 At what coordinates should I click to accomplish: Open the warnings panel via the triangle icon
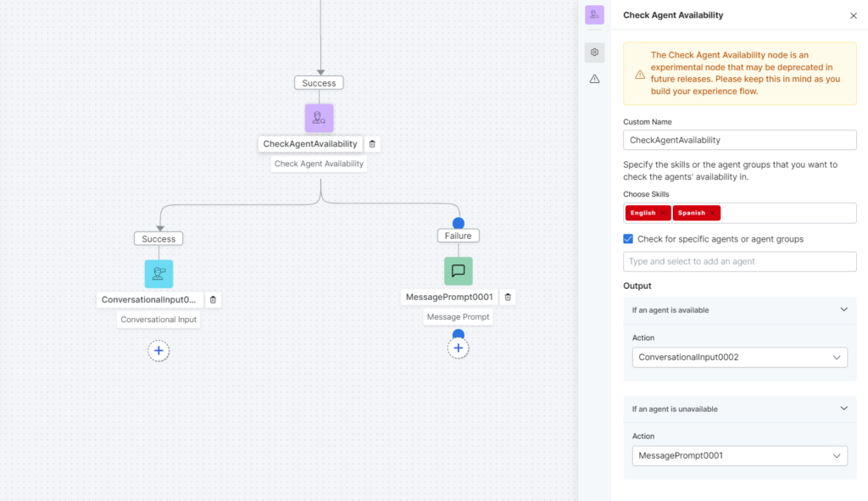click(x=594, y=78)
